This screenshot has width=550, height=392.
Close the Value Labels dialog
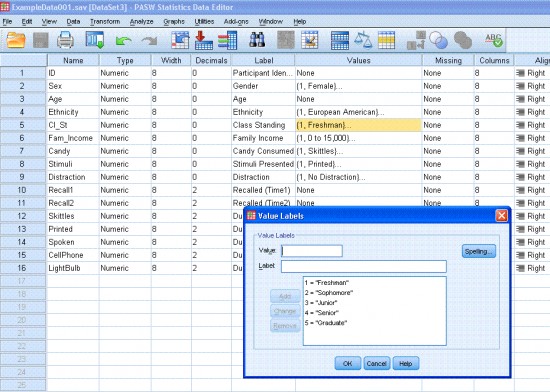coord(501,215)
